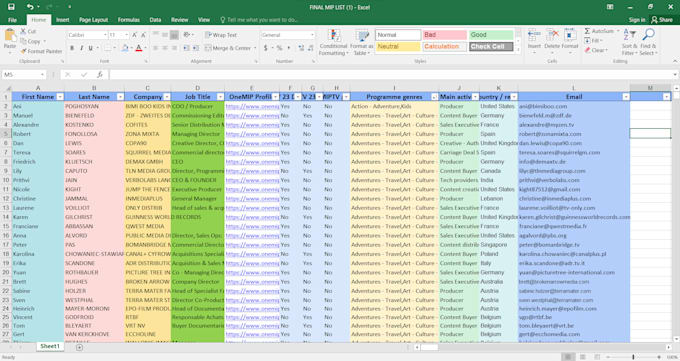
Task: Switch to the Page Layout tab
Action: click(x=93, y=20)
